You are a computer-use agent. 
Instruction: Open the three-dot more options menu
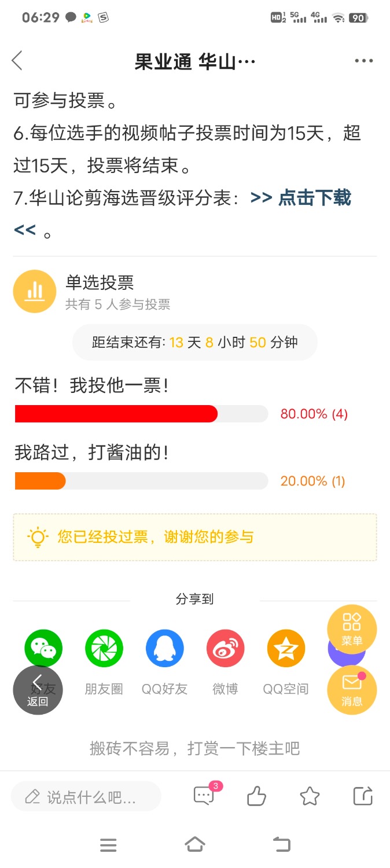pos(364,61)
